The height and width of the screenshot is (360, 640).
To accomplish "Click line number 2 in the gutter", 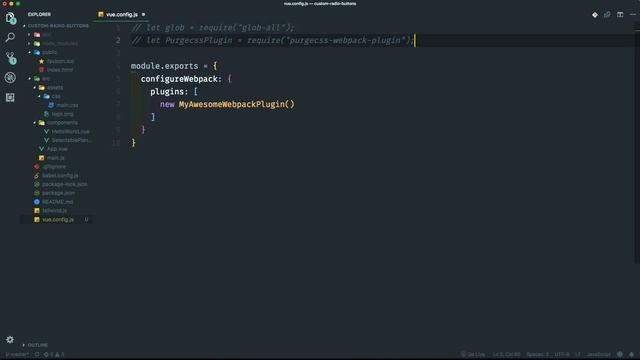I will [118, 40].
